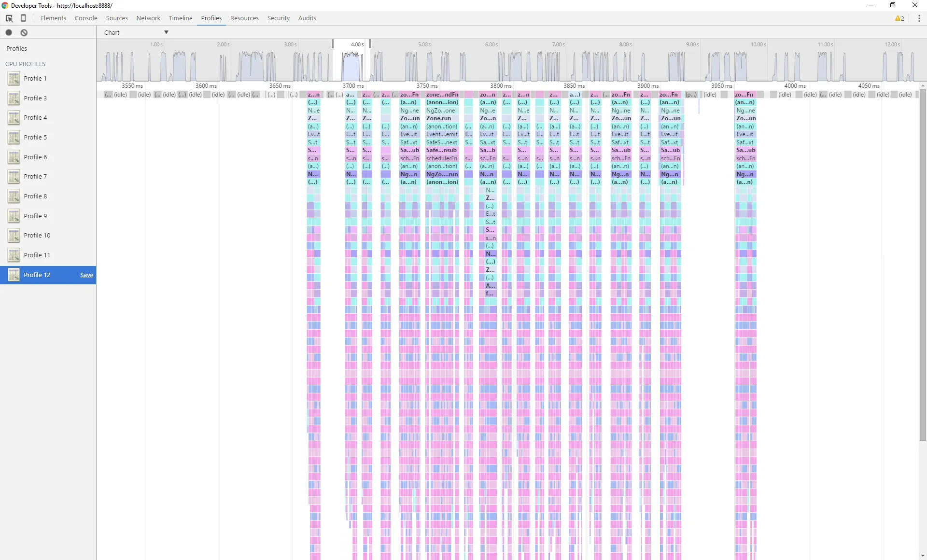Click the clear all profiles icon

click(x=24, y=32)
